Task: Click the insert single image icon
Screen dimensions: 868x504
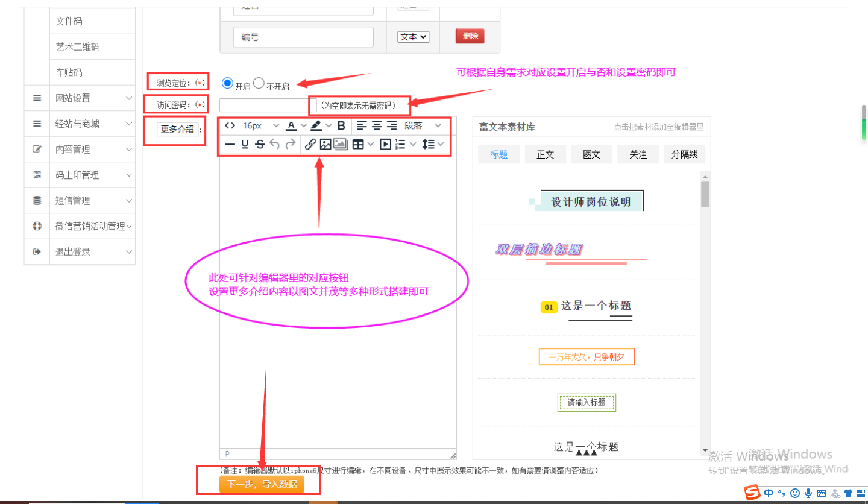Action: click(x=325, y=144)
